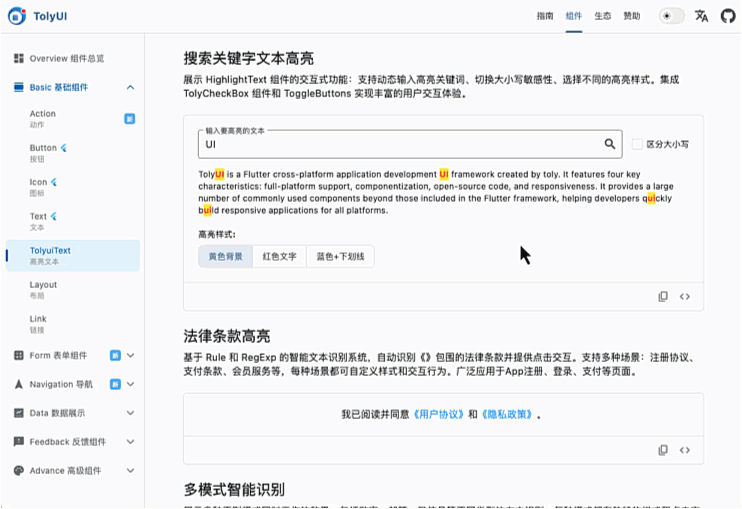Enable the 区分大小写 checkbox

coord(637,144)
